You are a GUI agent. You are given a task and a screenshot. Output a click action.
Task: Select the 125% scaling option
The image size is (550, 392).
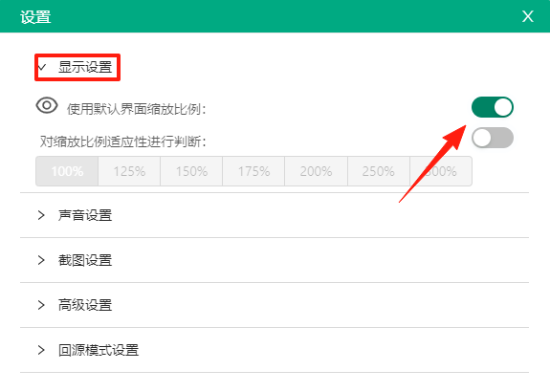pyautogui.click(x=129, y=171)
